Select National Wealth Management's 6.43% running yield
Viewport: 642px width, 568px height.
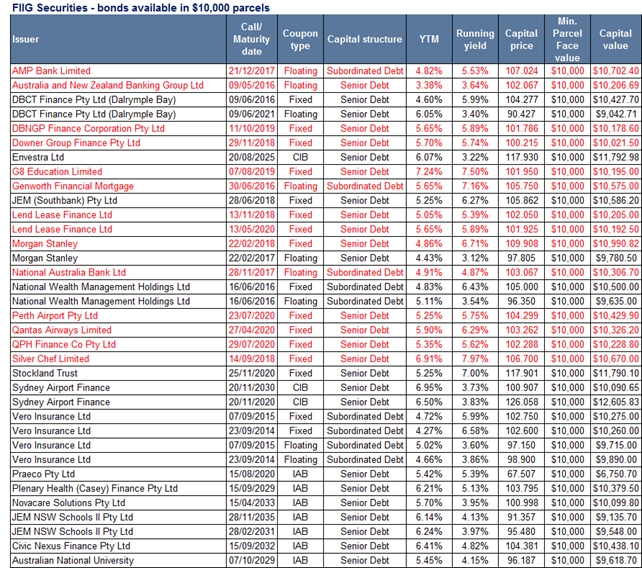tap(475, 287)
